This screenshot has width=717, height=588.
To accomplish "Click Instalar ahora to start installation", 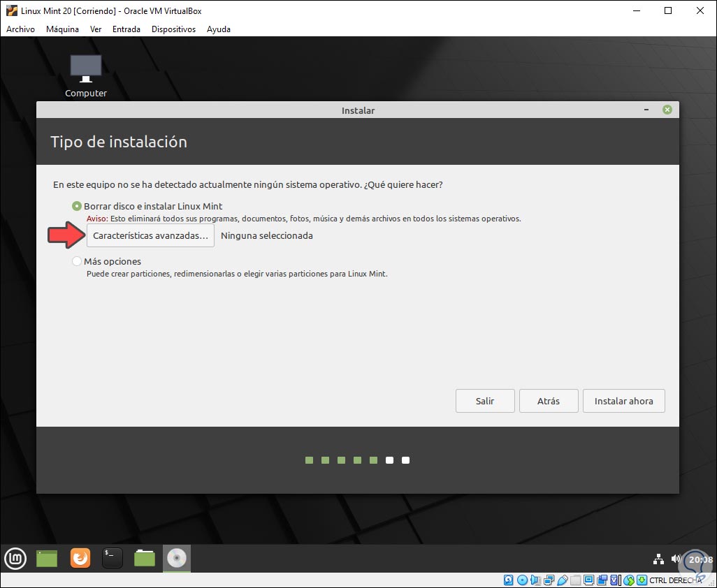I will pos(624,401).
